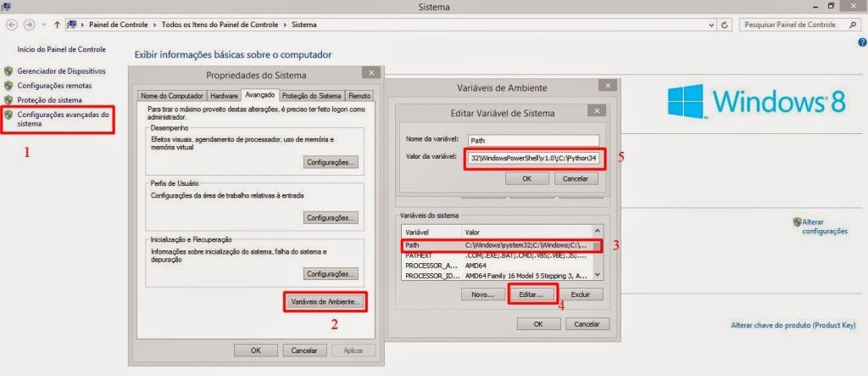Click Excluir system variable button
This screenshot has width=868, height=376.
click(581, 295)
